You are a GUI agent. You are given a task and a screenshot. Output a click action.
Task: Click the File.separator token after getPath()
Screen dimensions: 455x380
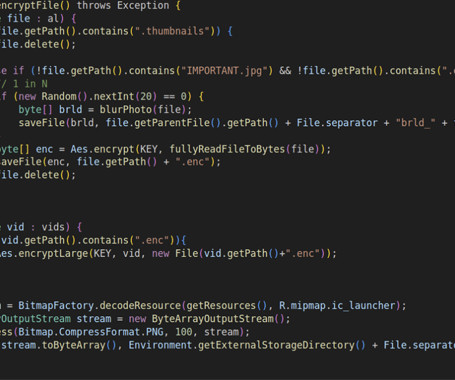point(337,123)
